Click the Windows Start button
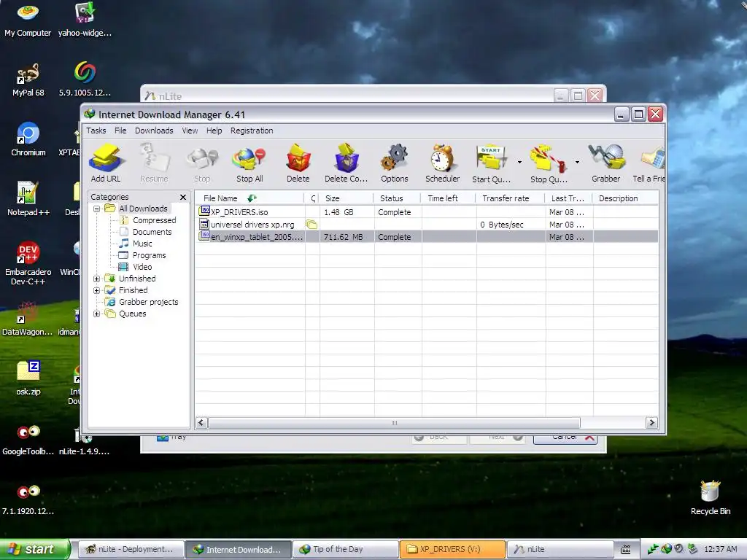Viewport: 747px width, 560px height. coord(34,549)
